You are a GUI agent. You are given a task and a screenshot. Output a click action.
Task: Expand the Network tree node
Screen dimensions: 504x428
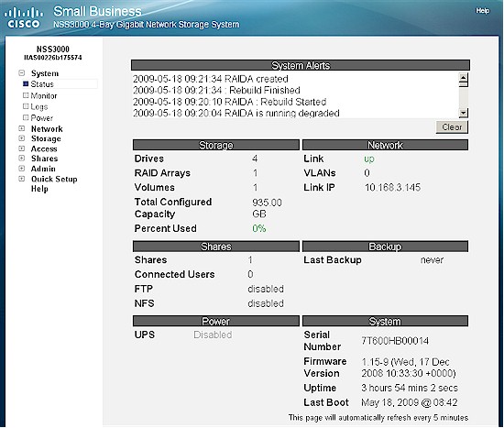22,128
